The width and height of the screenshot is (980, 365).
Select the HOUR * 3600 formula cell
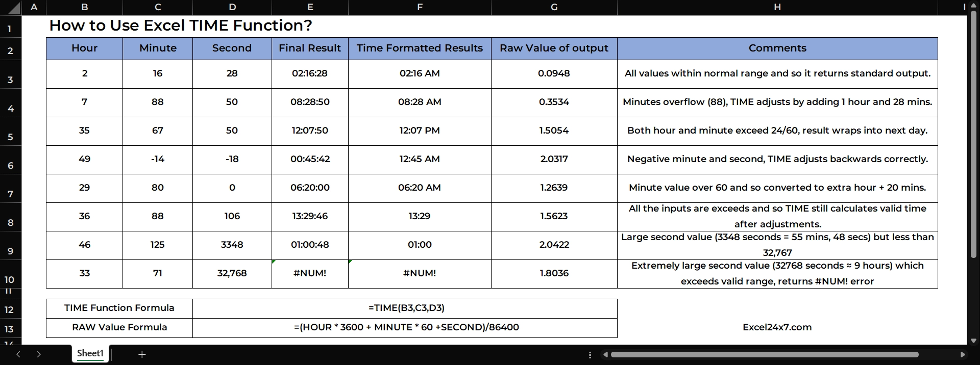(405, 328)
